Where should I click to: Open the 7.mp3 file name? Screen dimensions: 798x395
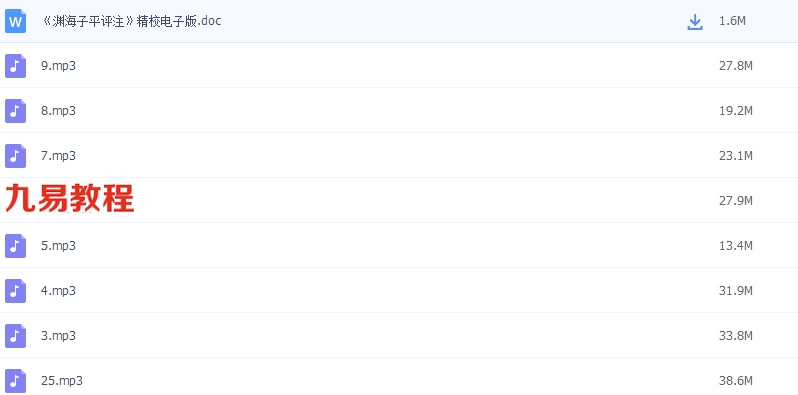[59, 156]
